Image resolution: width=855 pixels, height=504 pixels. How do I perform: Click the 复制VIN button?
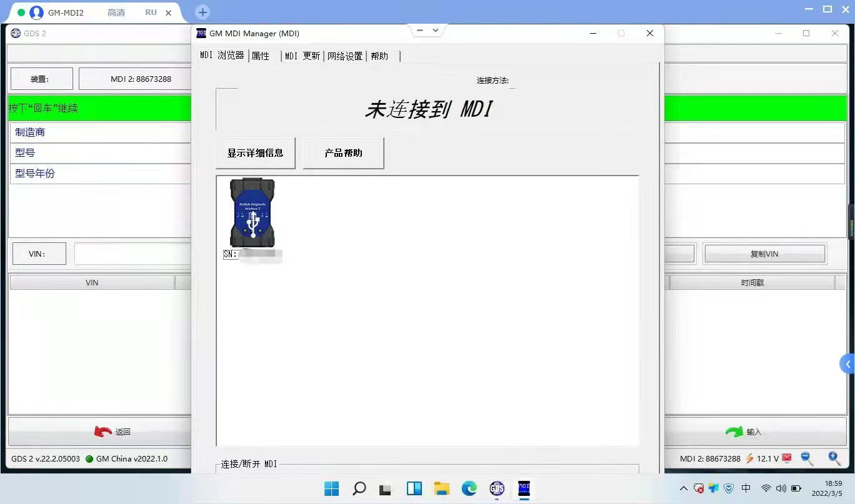tap(764, 254)
